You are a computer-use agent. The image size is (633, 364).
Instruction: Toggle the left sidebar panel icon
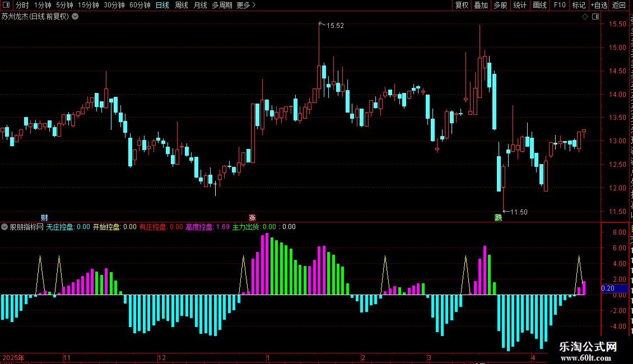coord(6,5)
